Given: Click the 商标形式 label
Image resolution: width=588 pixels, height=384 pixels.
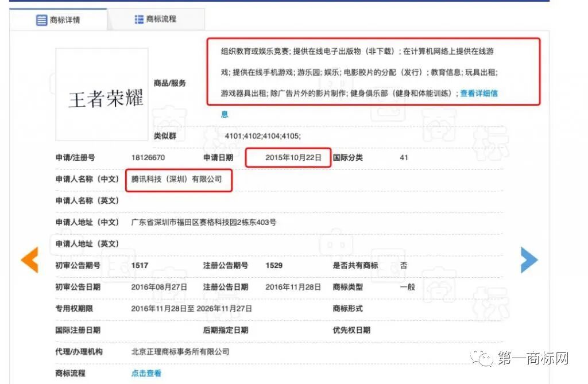Looking at the screenshot, I should pyautogui.click(x=348, y=309).
